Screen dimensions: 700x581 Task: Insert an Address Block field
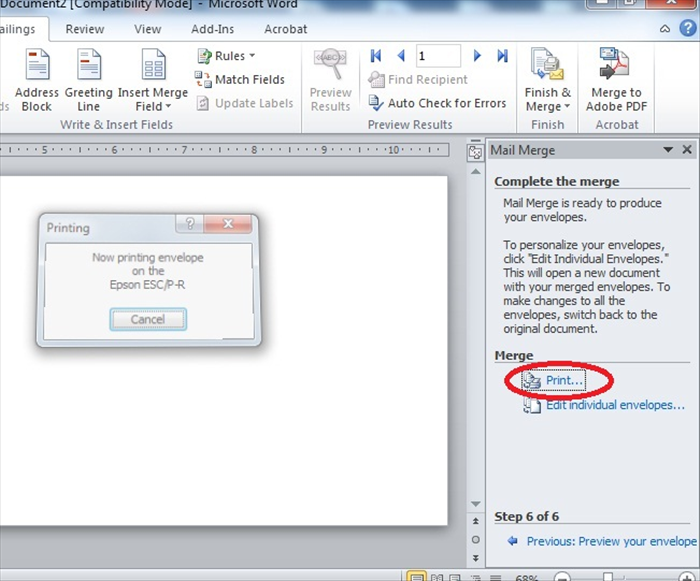(x=37, y=79)
